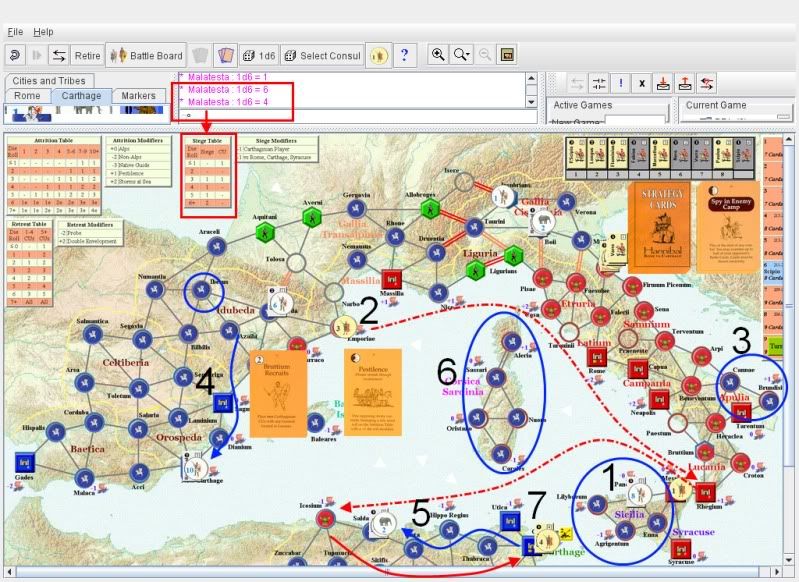Click the Active Games panel label
The image size is (799, 582).
(x=582, y=105)
